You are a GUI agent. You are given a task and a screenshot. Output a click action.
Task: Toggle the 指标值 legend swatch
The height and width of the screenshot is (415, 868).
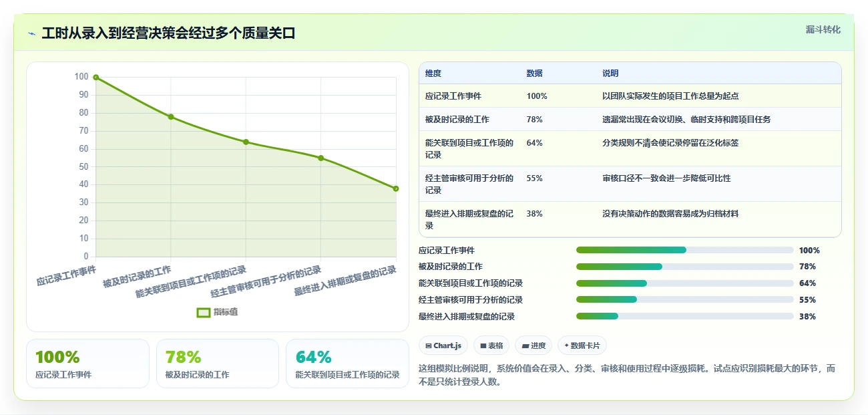coord(204,312)
